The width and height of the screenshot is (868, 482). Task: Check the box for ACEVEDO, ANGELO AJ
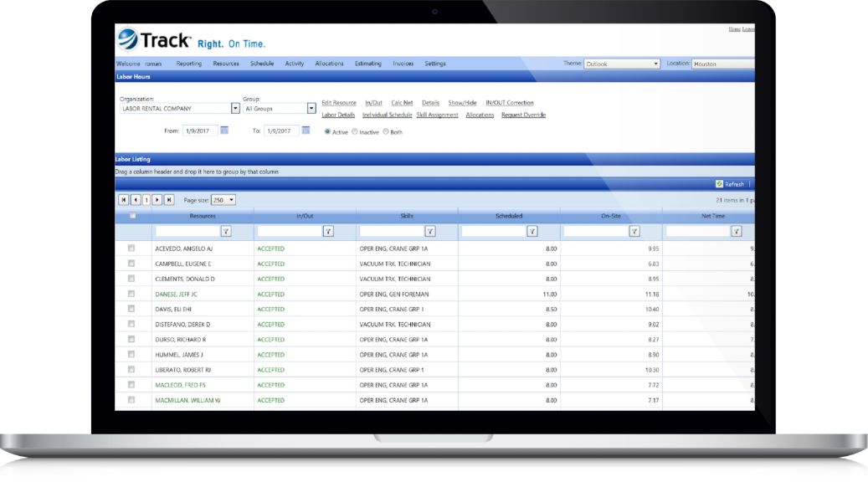pyautogui.click(x=131, y=249)
